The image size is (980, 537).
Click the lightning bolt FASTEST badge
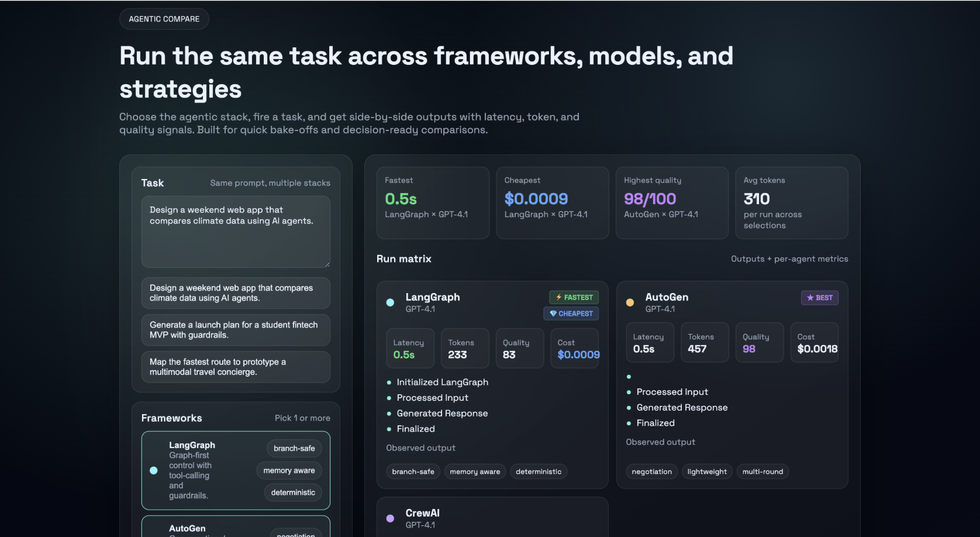click(574, 297)
